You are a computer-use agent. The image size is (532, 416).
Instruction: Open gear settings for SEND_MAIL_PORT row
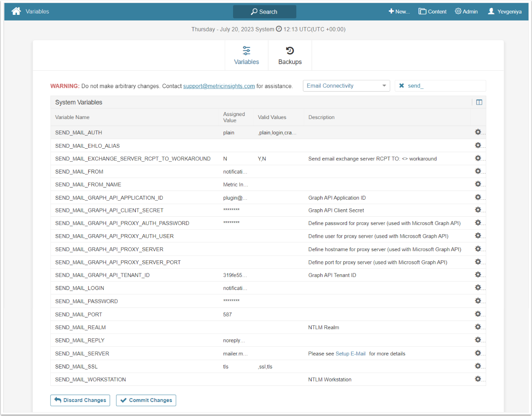(x=478, y=314)
